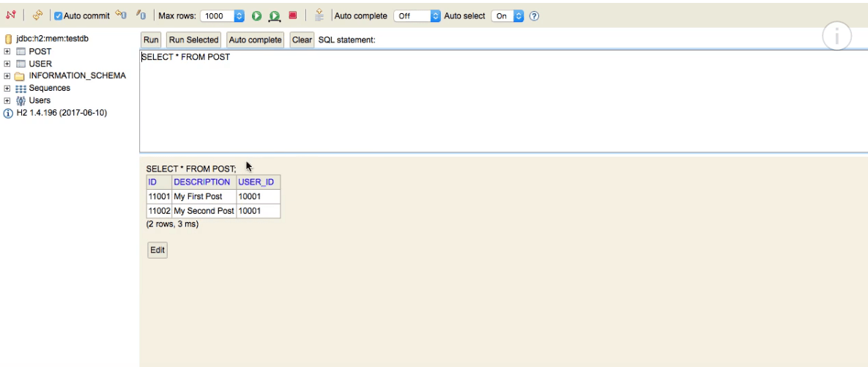Select Users in the tree

[40, 101]
